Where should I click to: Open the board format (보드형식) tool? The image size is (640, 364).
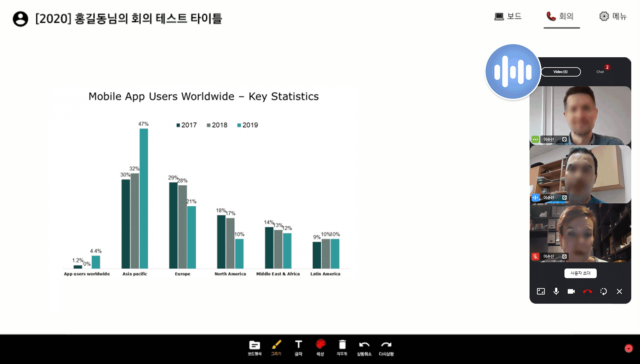(254, 348)
